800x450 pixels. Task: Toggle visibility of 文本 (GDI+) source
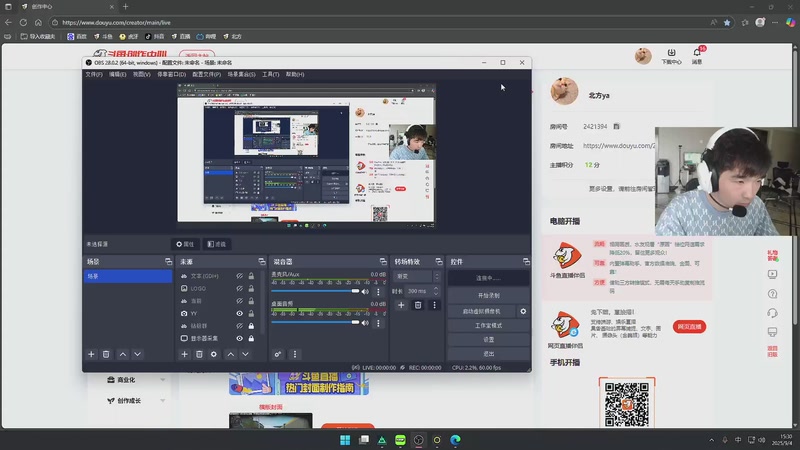tap(239, 276)
